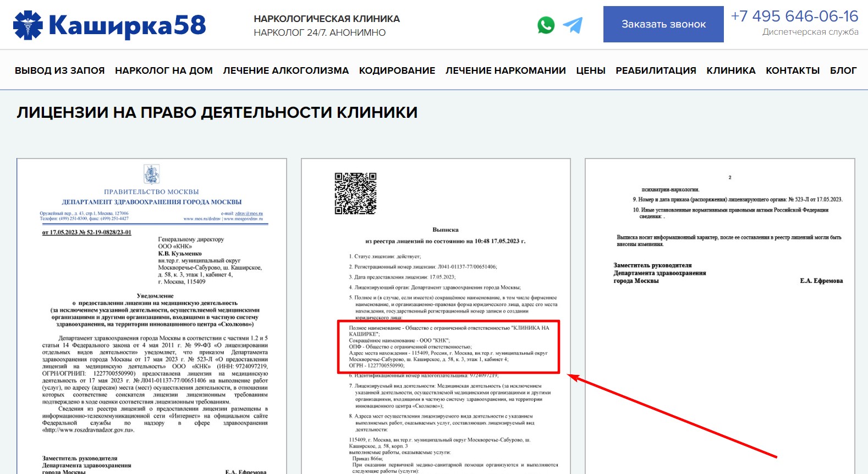The image size is (868, 474).
Task: Go to Контакты page
Action: [792, 70]
